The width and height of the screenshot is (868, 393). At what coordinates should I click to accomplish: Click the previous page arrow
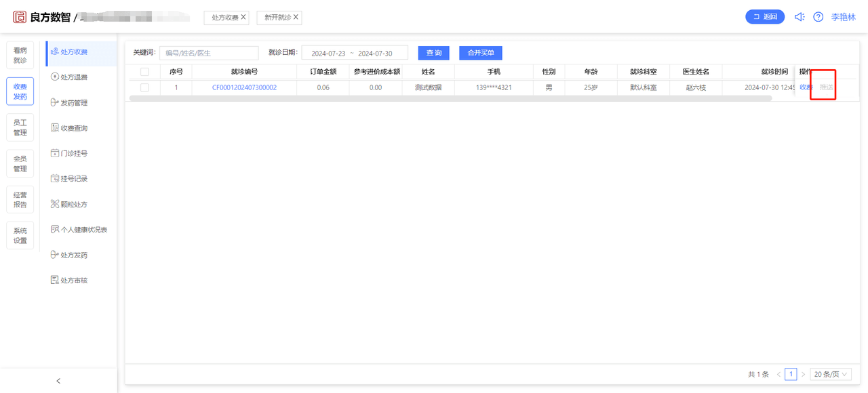coord(778,374)
